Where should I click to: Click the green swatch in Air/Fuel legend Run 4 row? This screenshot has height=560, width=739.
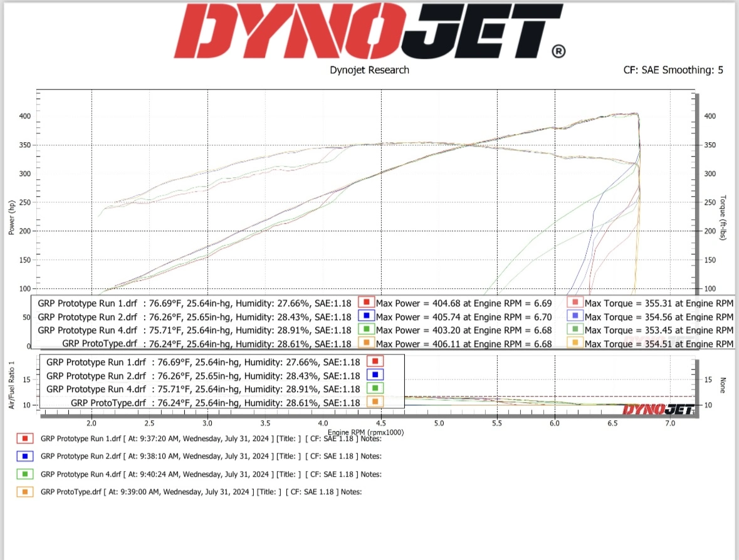pos(375,388)
